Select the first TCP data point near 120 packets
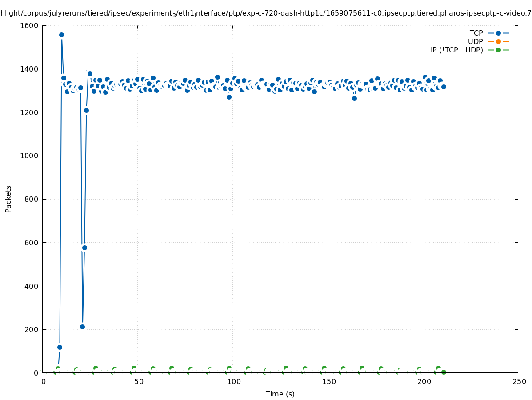 point(60,347)
